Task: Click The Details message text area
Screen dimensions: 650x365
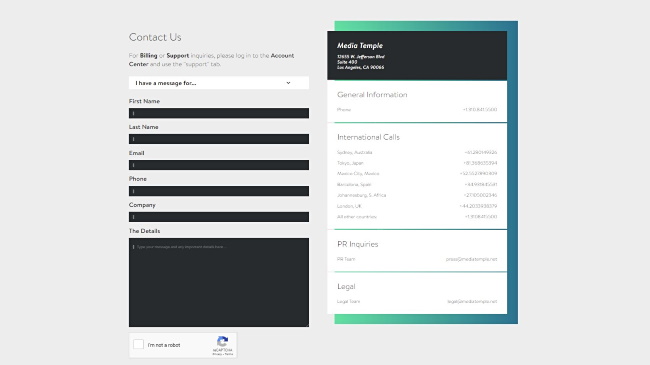Action: point(218,282)
